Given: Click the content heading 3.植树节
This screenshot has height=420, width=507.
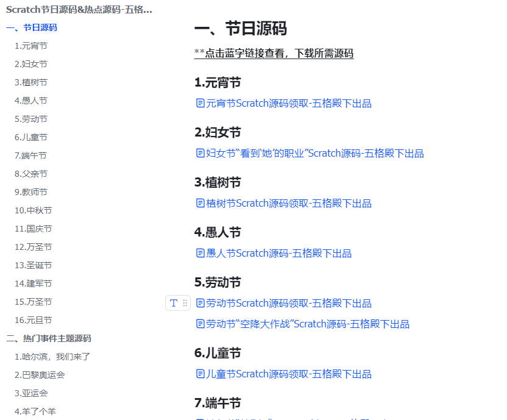Looking at the screenshot, I should [x=218, y=182].
